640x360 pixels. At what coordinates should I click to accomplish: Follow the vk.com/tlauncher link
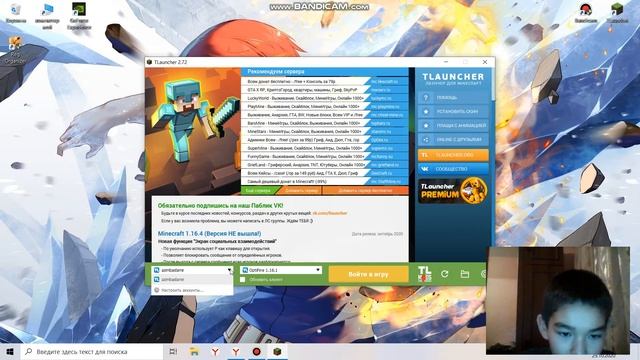329,213
